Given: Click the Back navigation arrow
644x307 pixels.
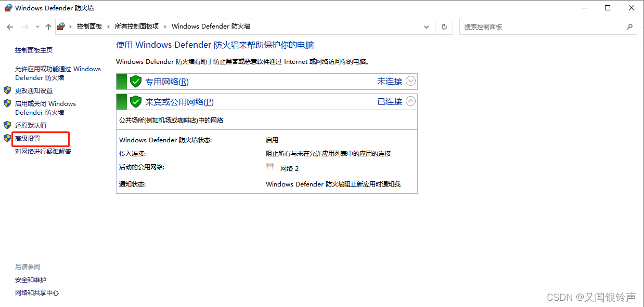Looking at the screenshot, I should click(10, 27).
